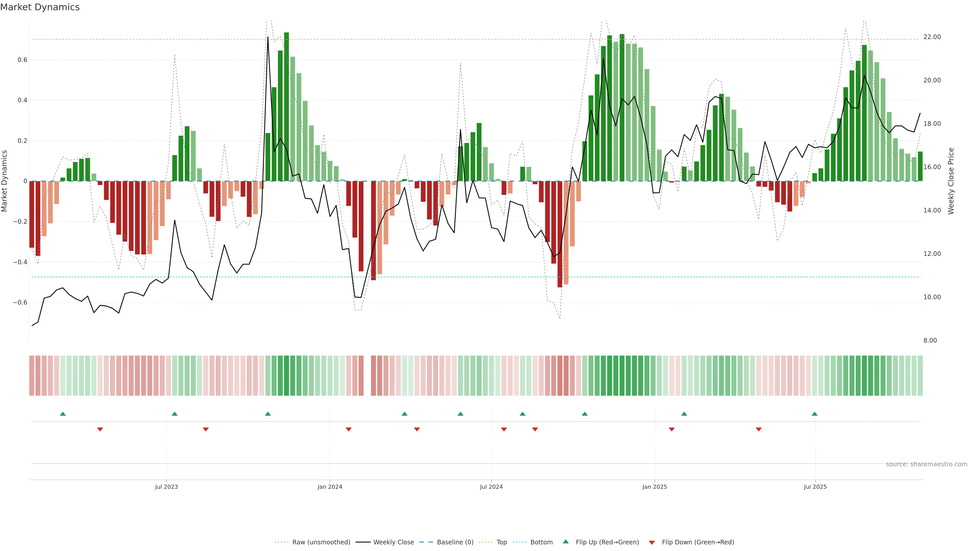This screenshot has height=551, width=980.
Task: Click the Bottom legend entry
Action: [x=541, y=542]
